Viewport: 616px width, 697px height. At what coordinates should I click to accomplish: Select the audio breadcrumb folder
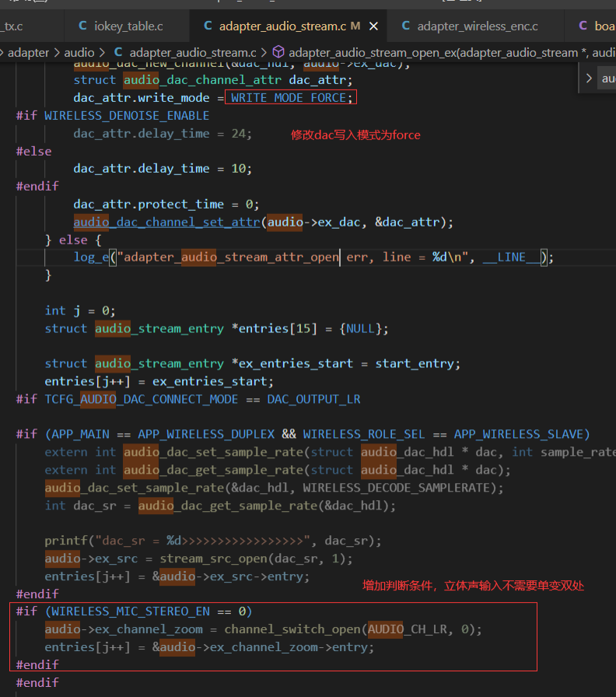(79, 52)
